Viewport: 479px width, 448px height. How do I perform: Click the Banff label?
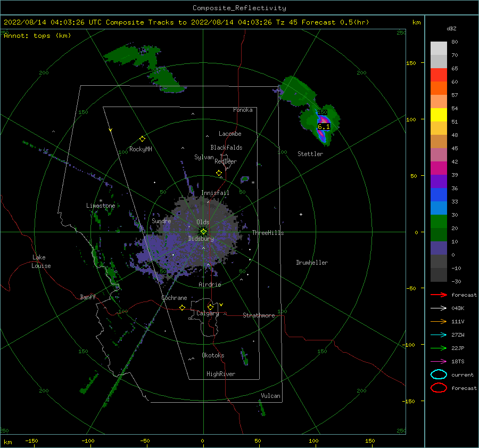pos(88,297)
